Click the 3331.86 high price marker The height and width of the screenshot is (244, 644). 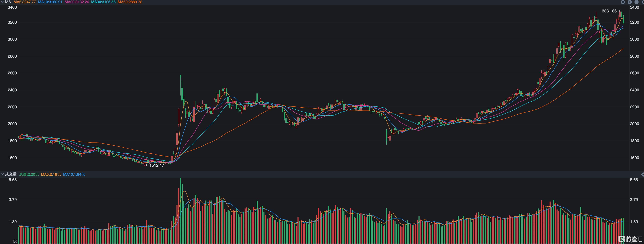[x=609, y=11]
